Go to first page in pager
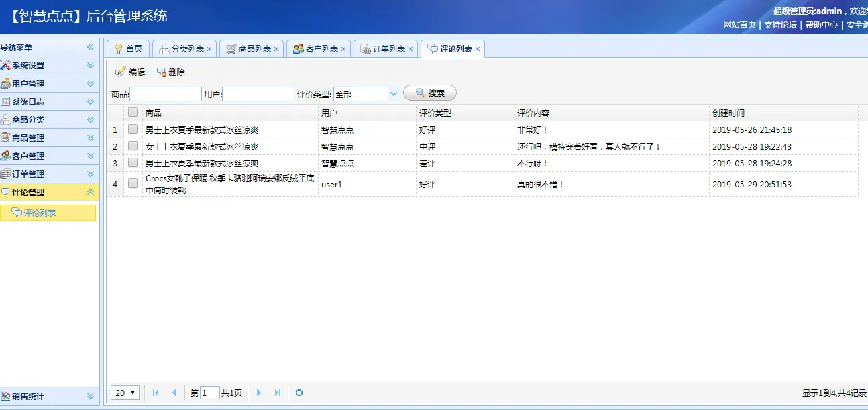Viewport: 868px width, 410px height. [x=156, y=393]
